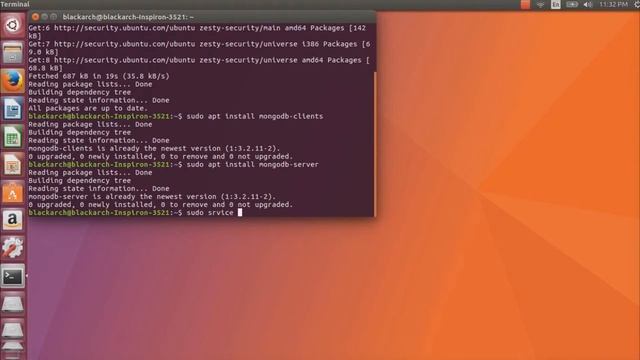The width and height of the screenshot is (640, 360).
Task: Click 'sudo apt install mongodb-clients' command
Action: (255, 116)
